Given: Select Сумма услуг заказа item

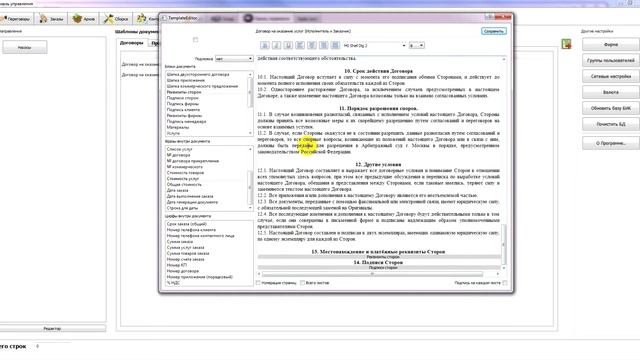Looking at the screenshot, I should point(185,247).
